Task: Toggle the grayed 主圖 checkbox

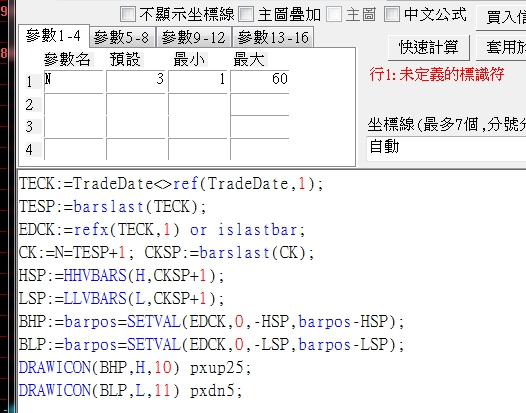Action: point(334,14)
